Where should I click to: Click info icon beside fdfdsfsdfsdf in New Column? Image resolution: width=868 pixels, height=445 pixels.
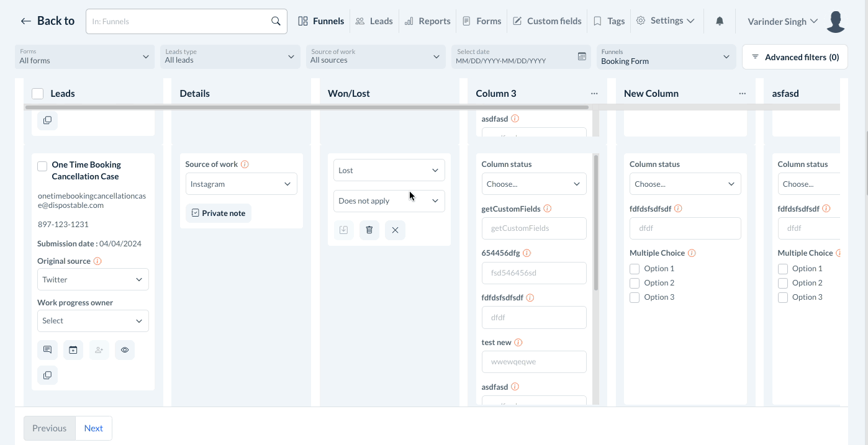coord(678,209)
